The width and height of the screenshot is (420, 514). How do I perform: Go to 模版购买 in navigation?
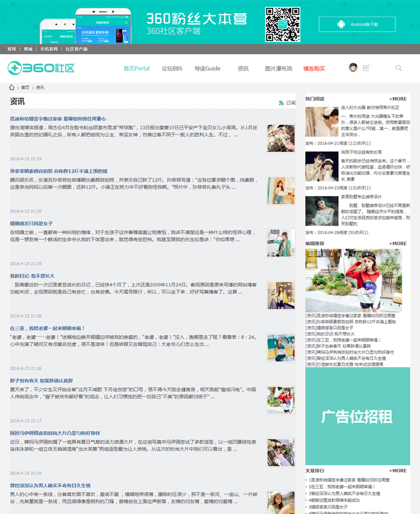click(x=314, y=68)
